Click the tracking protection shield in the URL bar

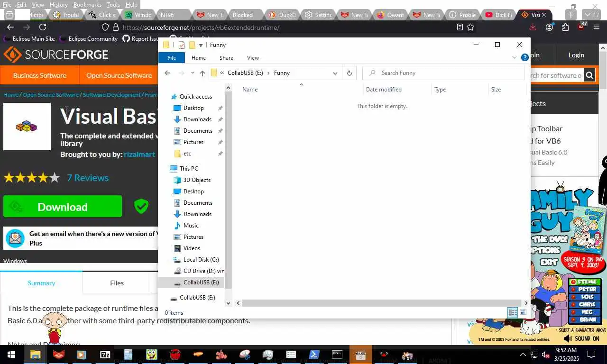105,27
